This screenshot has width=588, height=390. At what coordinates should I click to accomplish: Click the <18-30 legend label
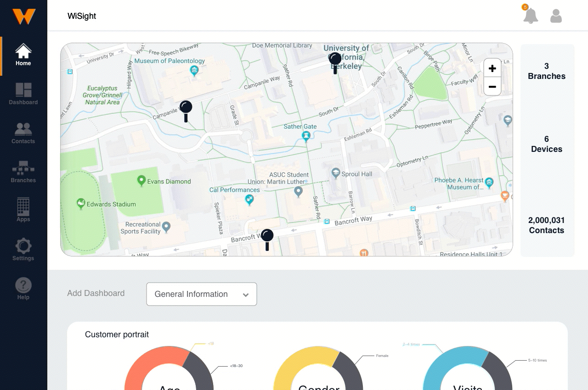coord(237,366)
